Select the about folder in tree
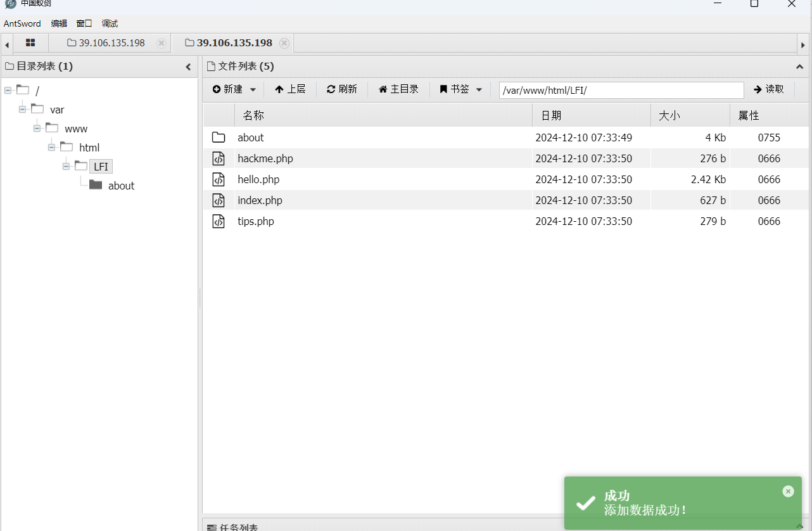Screen dimensions: 812x531 tap(121, 186)
